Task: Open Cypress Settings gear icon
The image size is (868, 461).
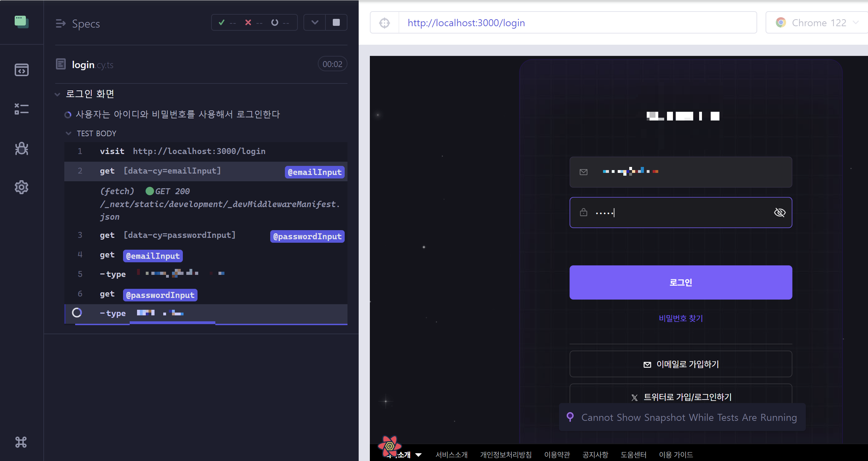Action: [x=21, y=187]
